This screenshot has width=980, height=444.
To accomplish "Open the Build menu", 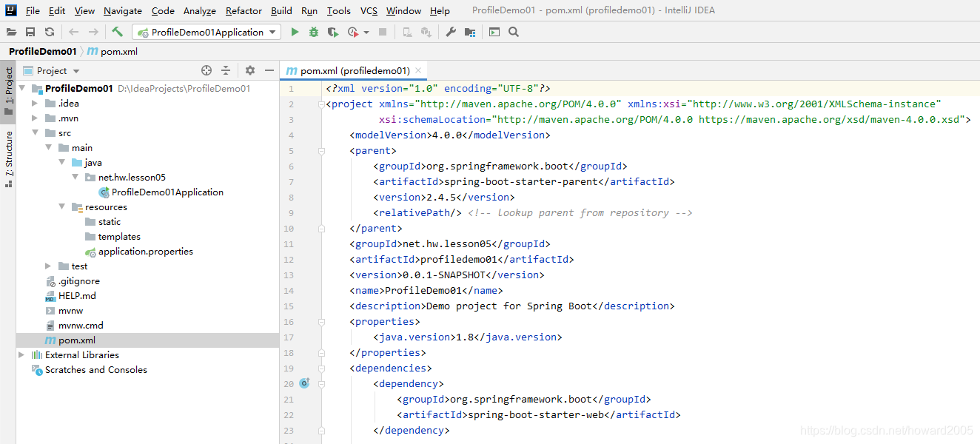I will click(281, 10).
